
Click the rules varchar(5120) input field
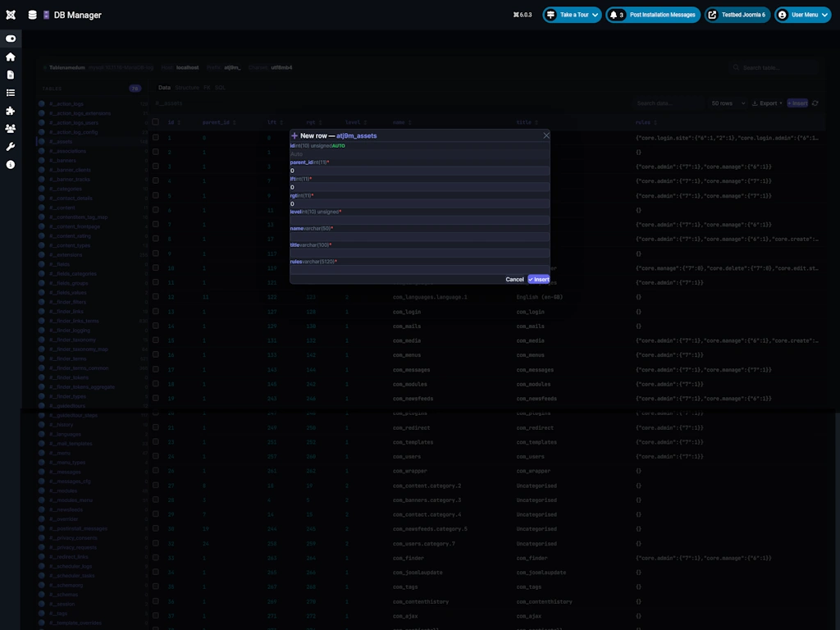(419, 270)
